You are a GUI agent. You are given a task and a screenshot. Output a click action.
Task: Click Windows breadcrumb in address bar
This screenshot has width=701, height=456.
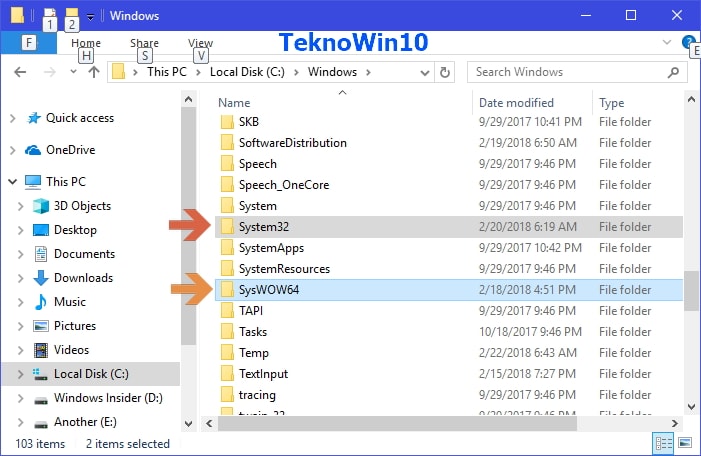[332, 72]
